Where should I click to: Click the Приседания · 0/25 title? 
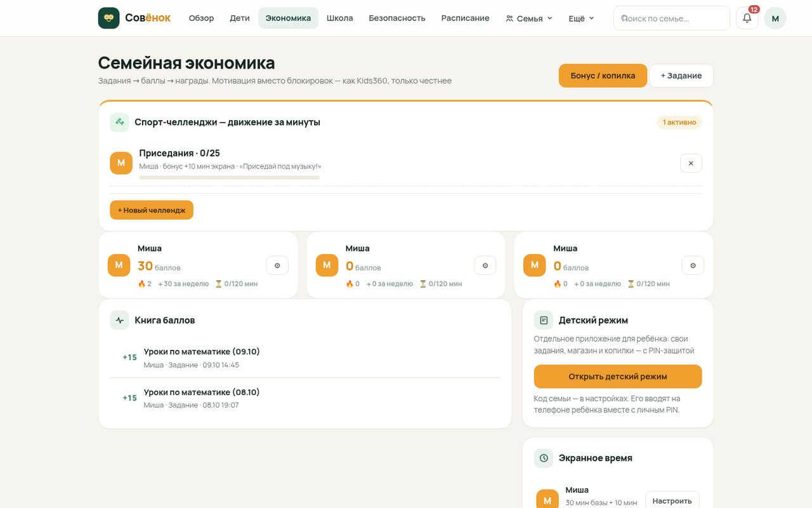[x=180, y=153]
